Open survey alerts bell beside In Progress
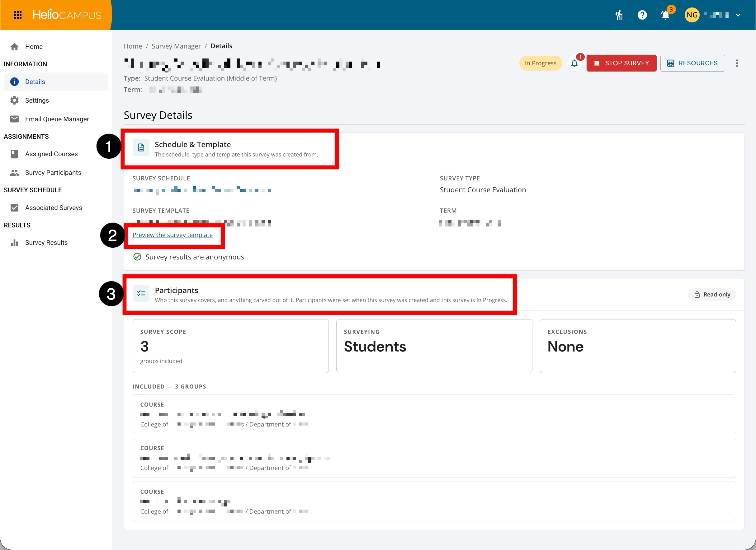The height and width of the screenshot is (550, 756). [574, 63]
